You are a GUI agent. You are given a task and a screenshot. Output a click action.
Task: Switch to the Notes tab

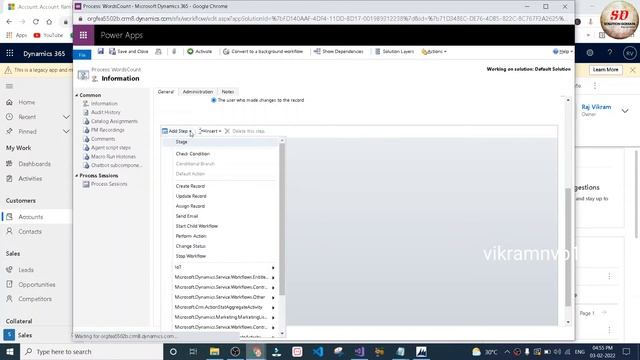pyautogui.click(x=228, y=92)
